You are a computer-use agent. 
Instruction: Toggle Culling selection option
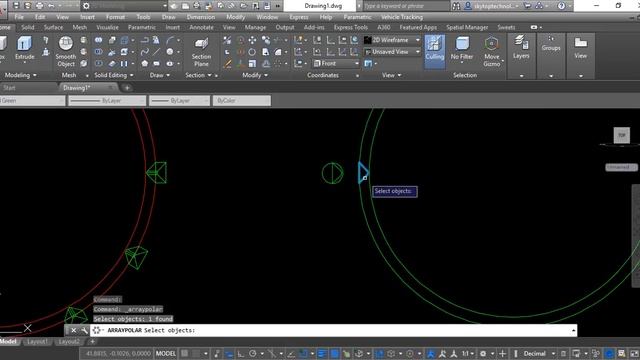(435, 51)
